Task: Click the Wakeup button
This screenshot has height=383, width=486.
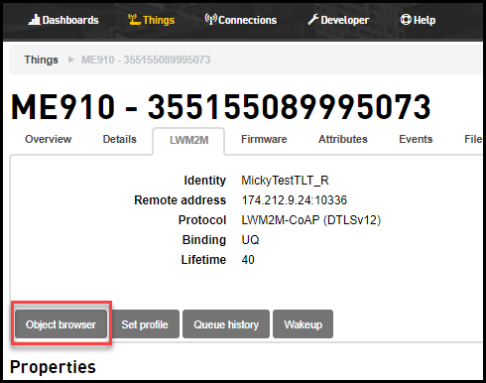Action: 303,324
